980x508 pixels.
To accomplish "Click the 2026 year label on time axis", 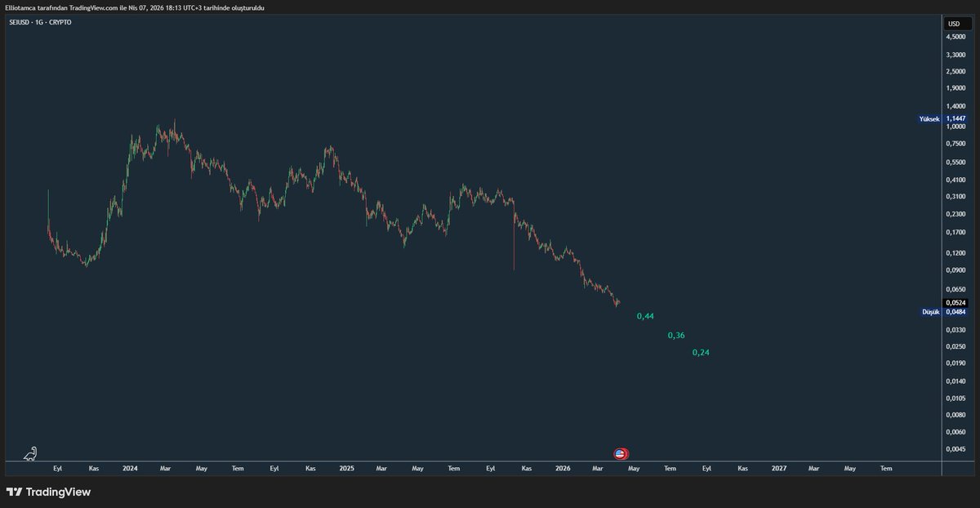I will [x=563, y=469].
